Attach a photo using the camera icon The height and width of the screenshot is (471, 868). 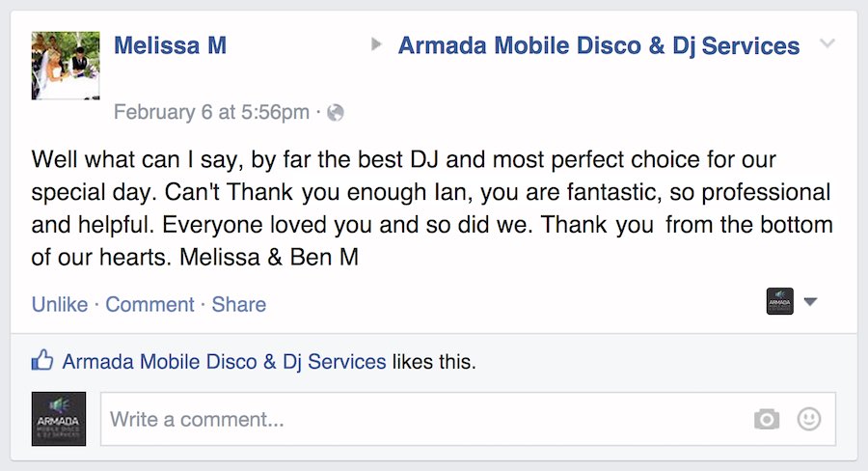pyautogui.click(x=767, y=419)
